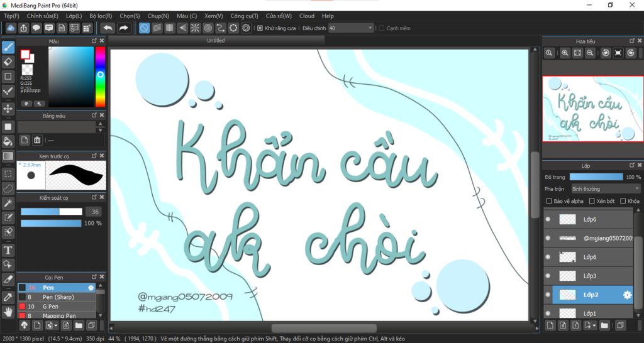Open the Bộ lọc(R) menu

(x=101, y=16)
